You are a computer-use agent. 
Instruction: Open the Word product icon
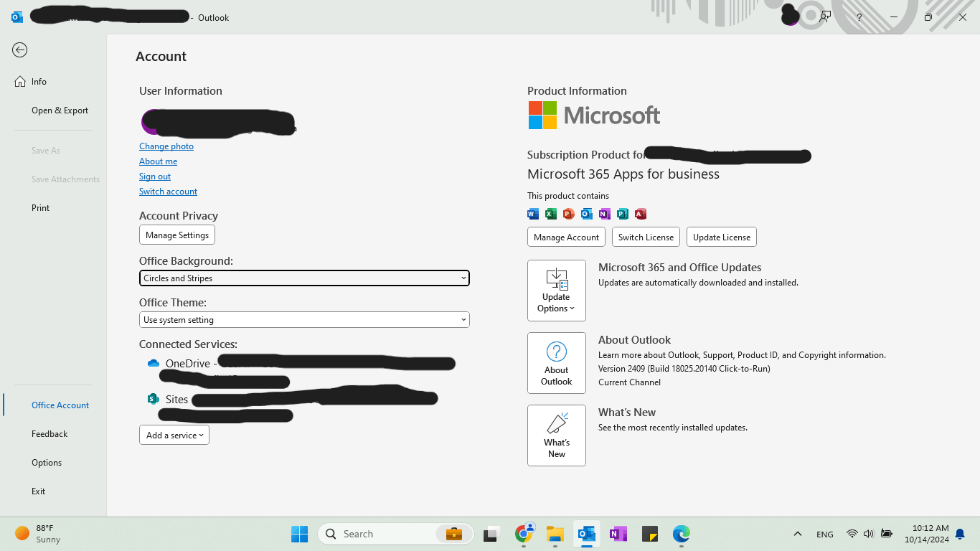point(532,213)
